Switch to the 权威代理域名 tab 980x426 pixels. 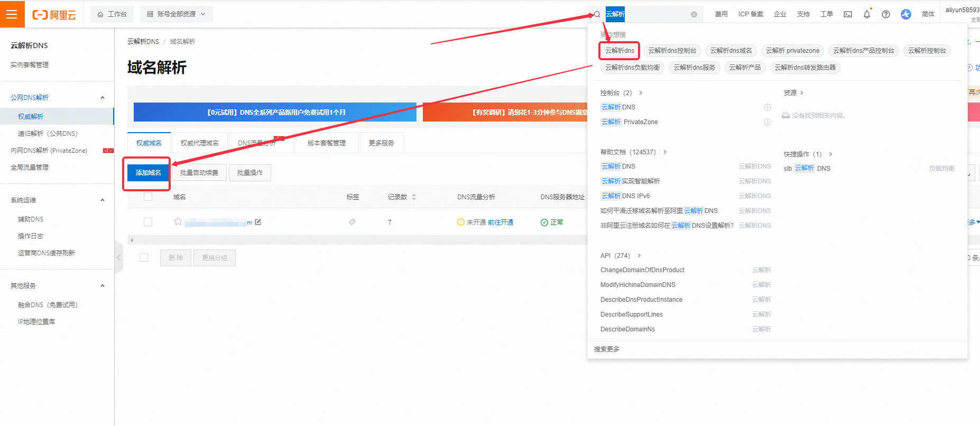[199, 143]
